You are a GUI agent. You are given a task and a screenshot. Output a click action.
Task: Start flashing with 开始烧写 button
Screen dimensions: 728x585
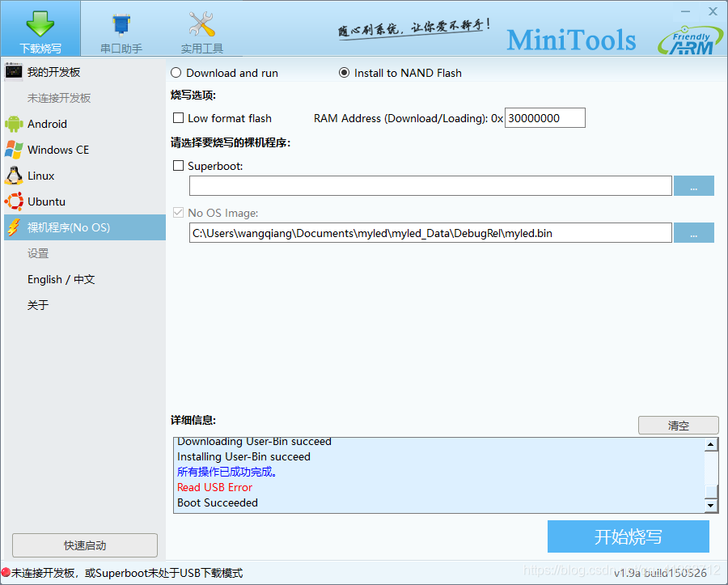(629, 536)
